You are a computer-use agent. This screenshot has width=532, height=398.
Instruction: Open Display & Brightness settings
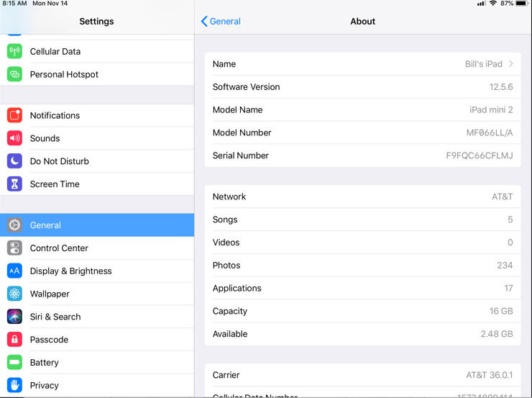pyautogui.click(x=97, y=271)
